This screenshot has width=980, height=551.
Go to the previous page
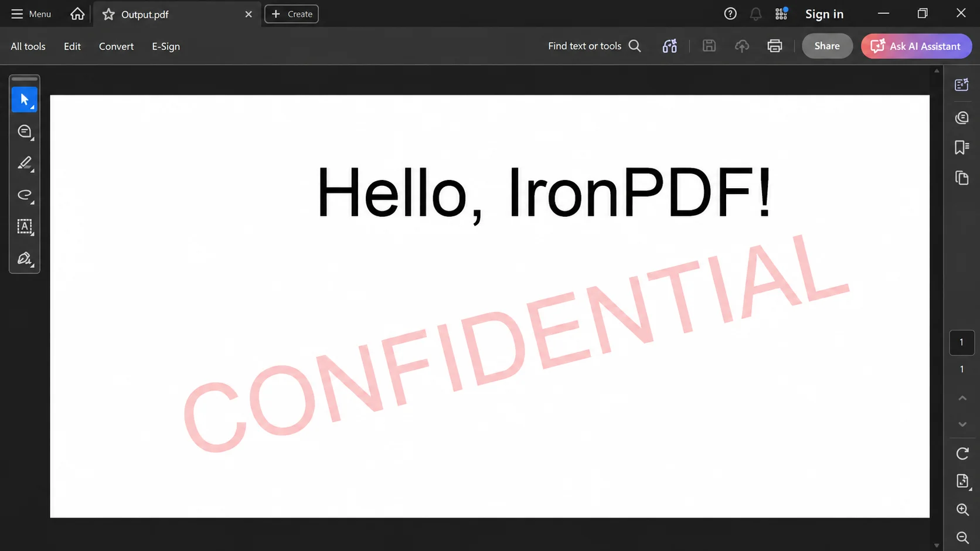click(962, 398)
